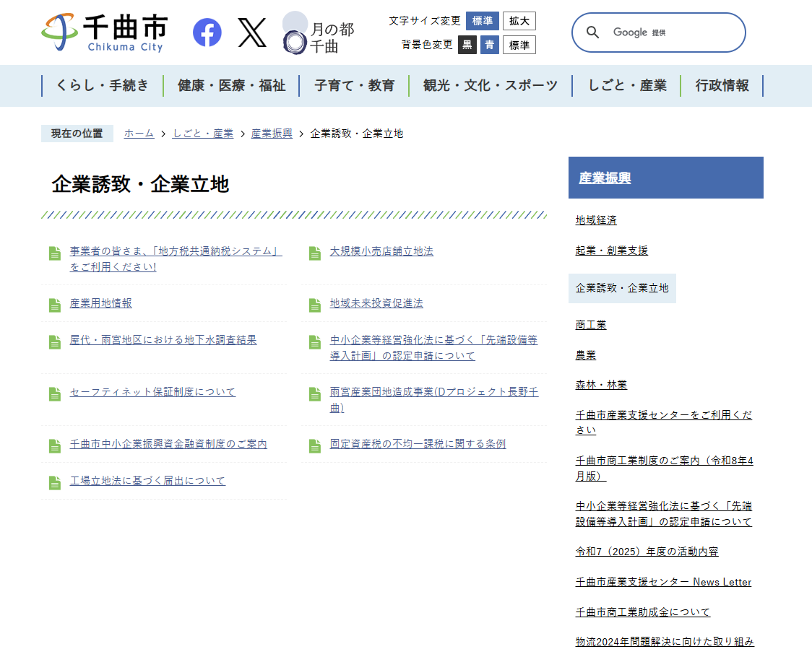Open 地方税共通納税システム announcement link

click(176, 259)
